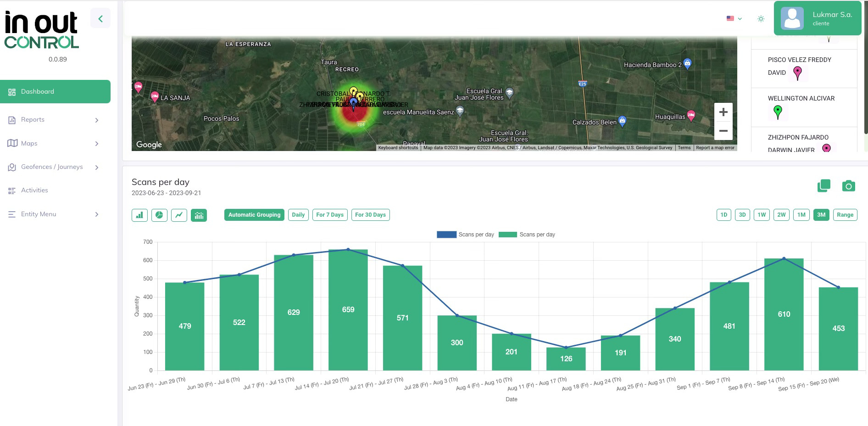The height and width of the screenshot is (426, 868).
Task: Open the Dashboard menu item
Action: (x=55, y=91)
